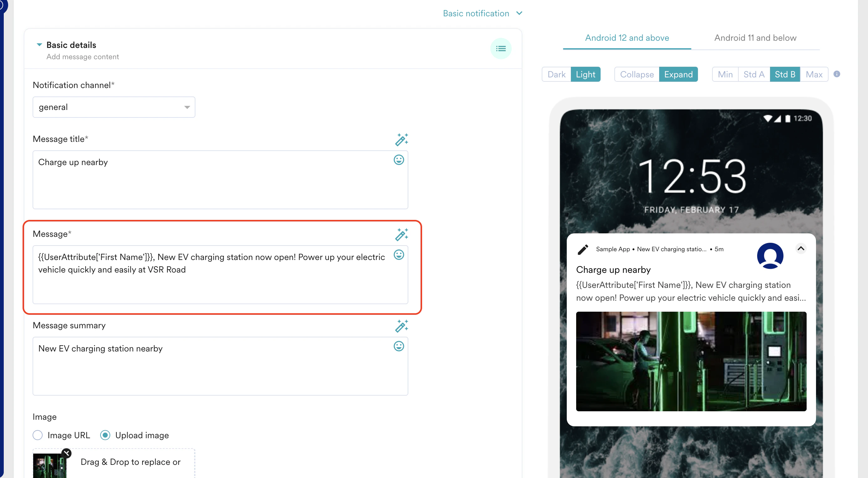The width and height of the screenshot is (868, 478).
Task: Click the magic wand icon beside Message
Action: click(x=402, y=234)
